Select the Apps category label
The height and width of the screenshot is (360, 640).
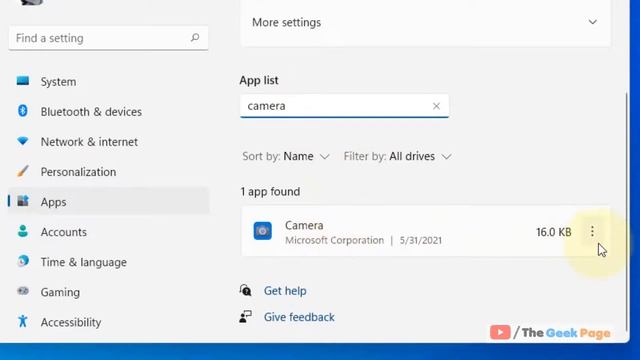[x=53, y=202]
